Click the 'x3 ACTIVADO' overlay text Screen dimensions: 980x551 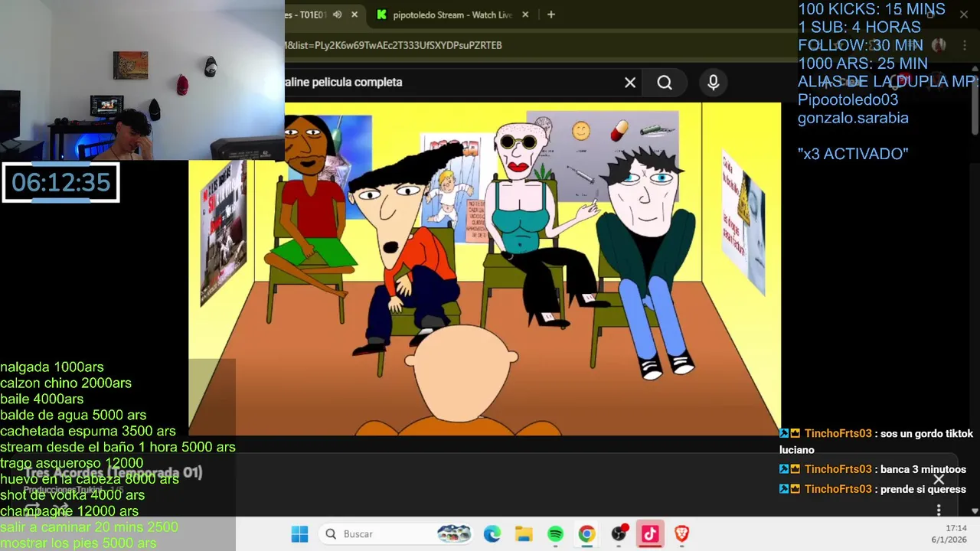853,154
